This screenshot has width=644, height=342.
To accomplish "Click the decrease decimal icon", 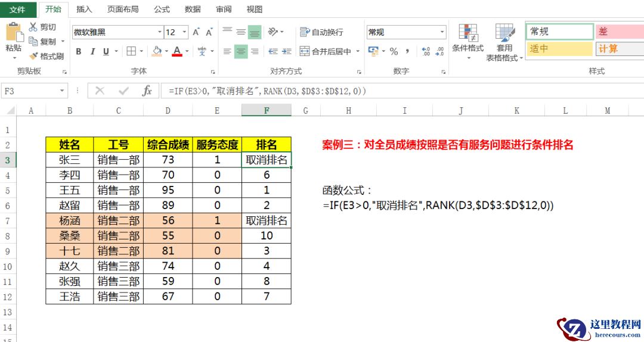I will (x=440, y=51).
